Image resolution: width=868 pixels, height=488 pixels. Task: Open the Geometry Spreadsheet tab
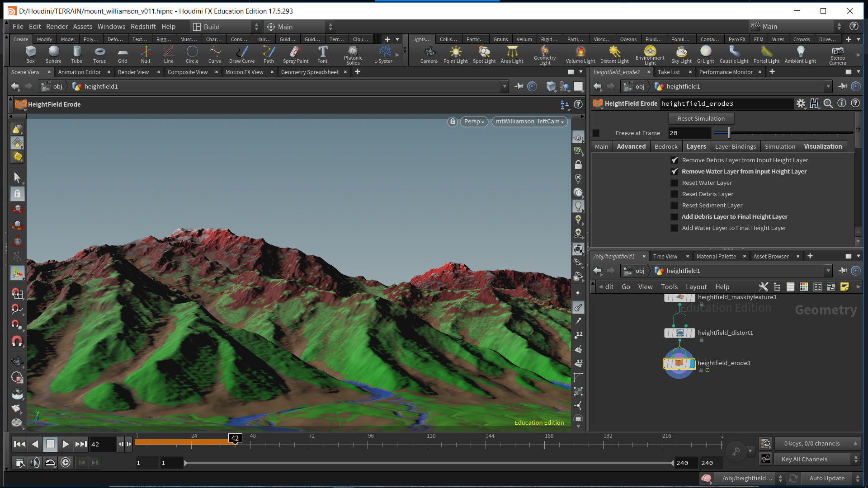(310, 72)
